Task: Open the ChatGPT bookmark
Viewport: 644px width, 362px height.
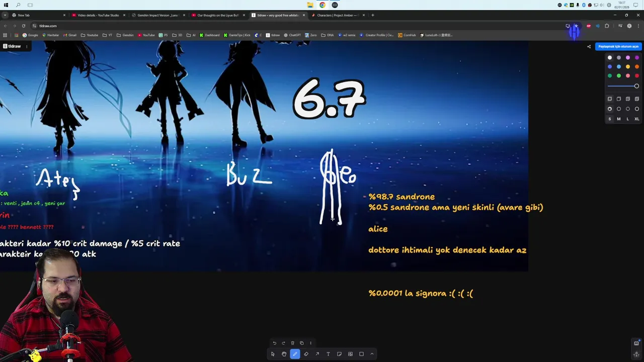Action: 292,35
